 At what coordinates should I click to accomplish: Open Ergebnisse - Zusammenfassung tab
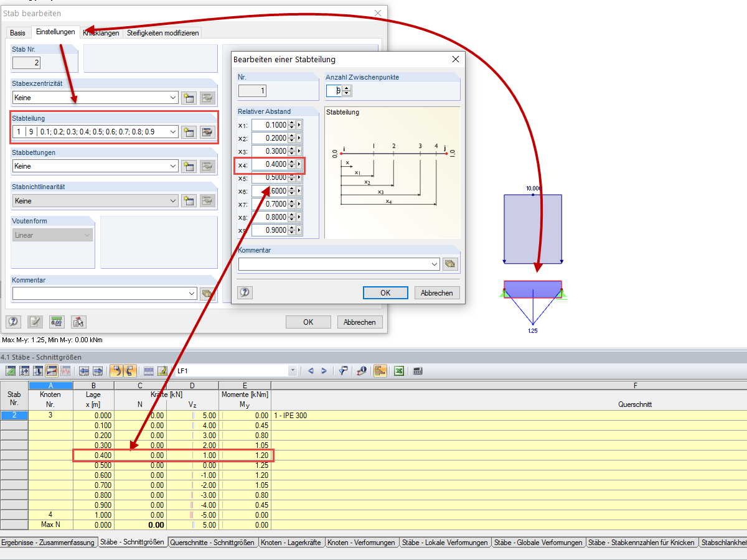coord(48,543)
